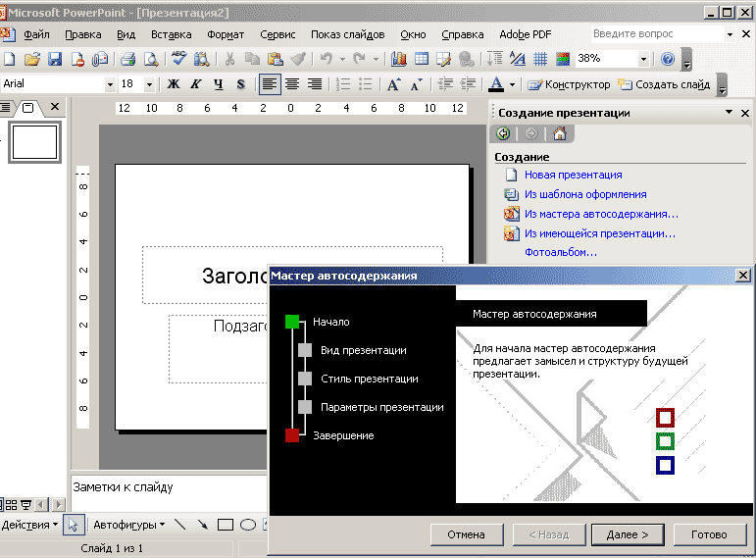Open the Показ слайдов menu

(348, 34)
